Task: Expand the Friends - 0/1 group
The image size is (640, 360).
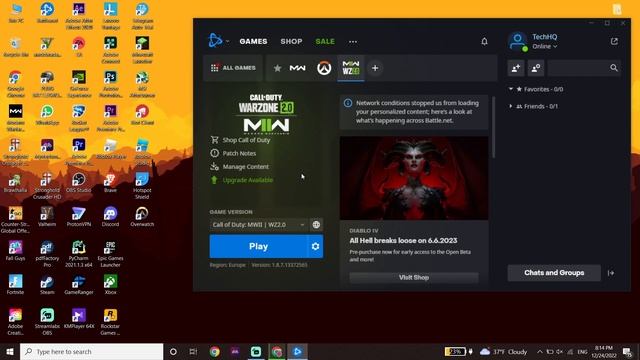Action: coord(533,106)
